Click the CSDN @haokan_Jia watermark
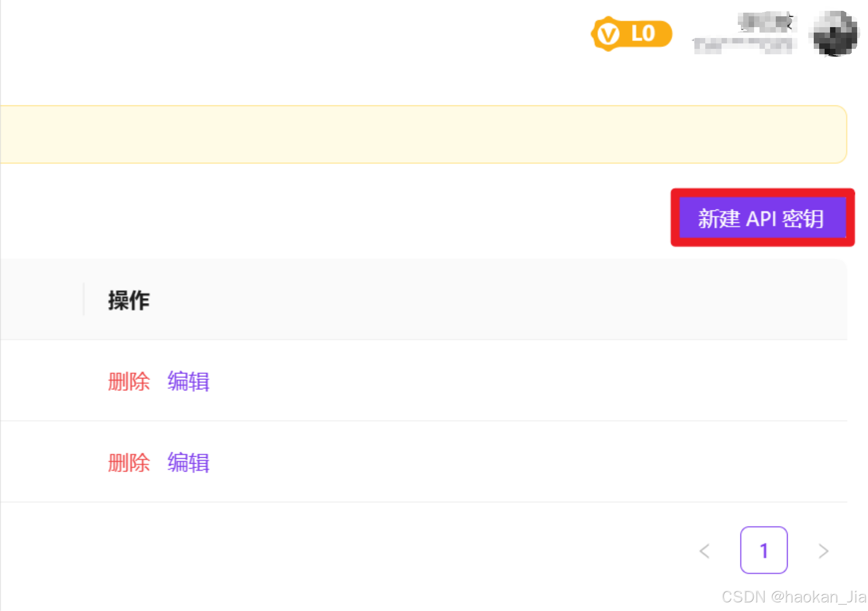Screen dimensions: 868x611 click(793, 597)
